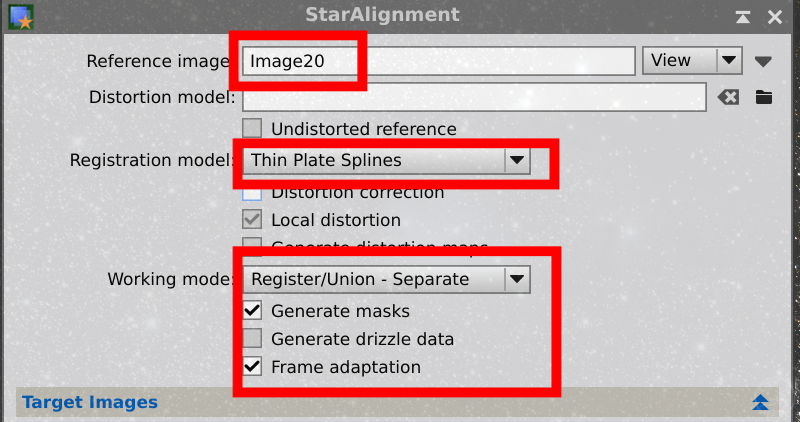Click the StarAlignment title bar text

[x=382, y=14]
